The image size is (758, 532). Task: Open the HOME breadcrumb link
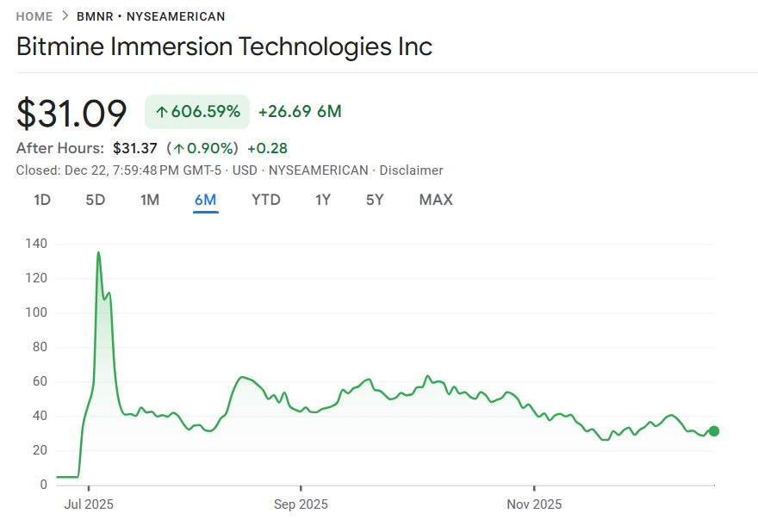tap(34, 15)
